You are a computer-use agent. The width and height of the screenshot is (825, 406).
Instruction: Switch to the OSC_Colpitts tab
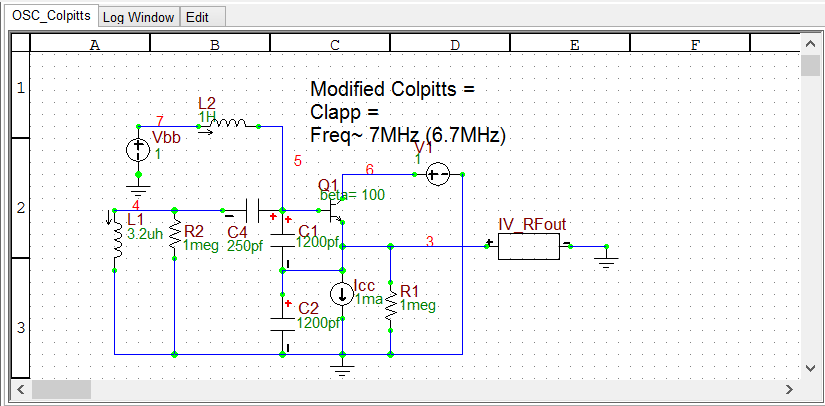(51, 16)
